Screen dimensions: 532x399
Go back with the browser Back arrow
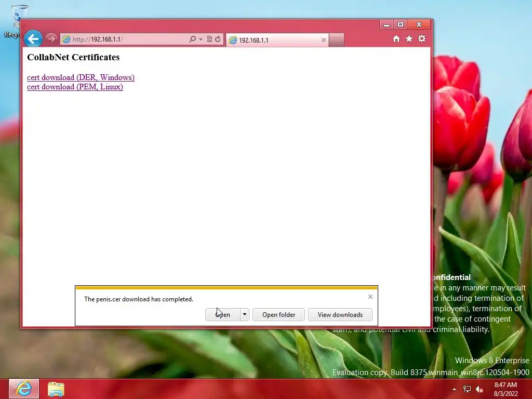(x=33, y=39)
